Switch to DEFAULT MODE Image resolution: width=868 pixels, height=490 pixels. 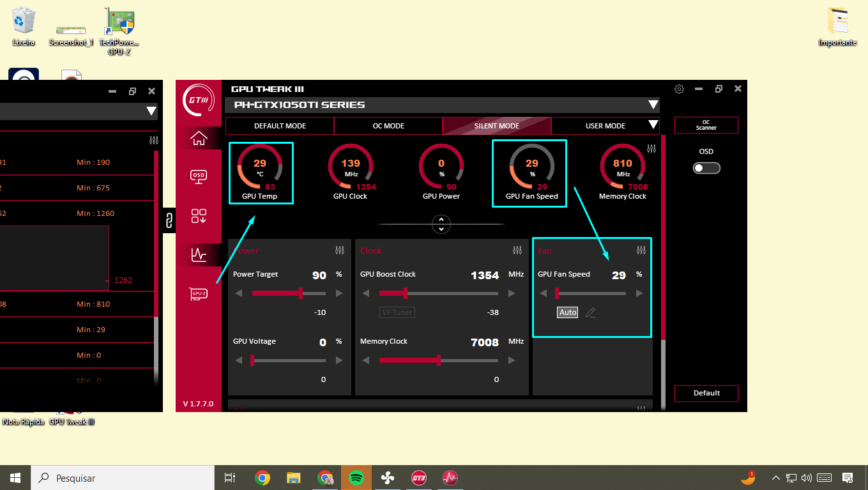pos(280,126)
